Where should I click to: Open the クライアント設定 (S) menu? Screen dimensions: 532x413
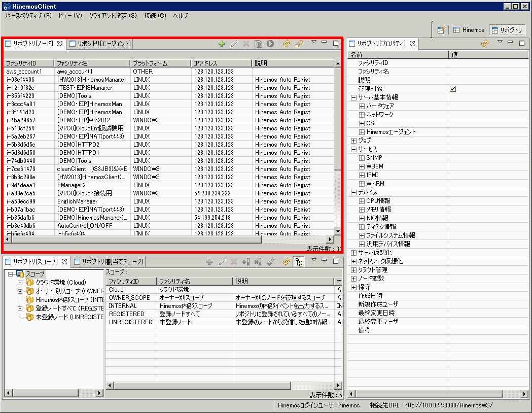click(x=113, y=16)
